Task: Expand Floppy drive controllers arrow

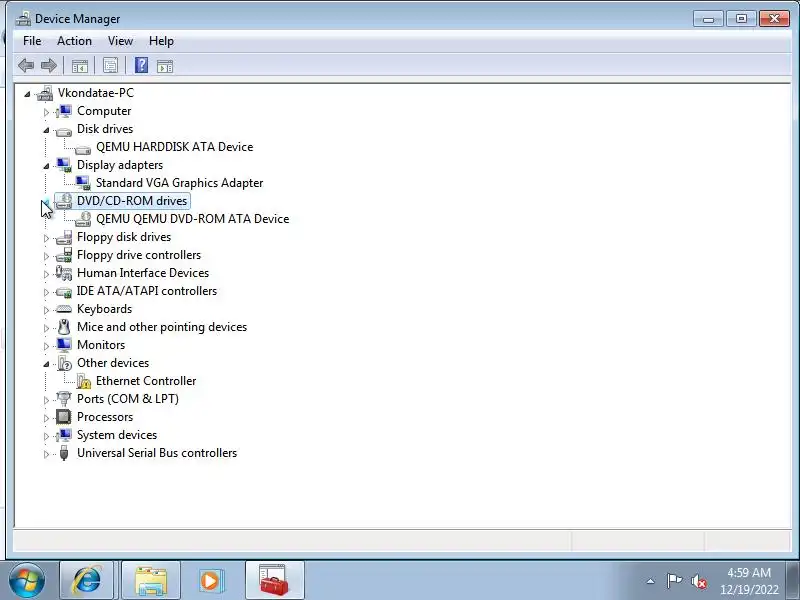Action: pyautogui.click(x=46, y=256)
